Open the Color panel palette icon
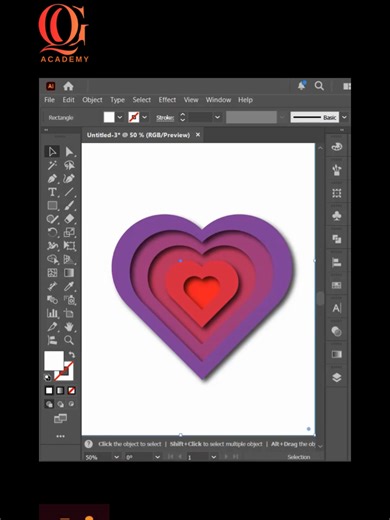 [x=337, y=147]
